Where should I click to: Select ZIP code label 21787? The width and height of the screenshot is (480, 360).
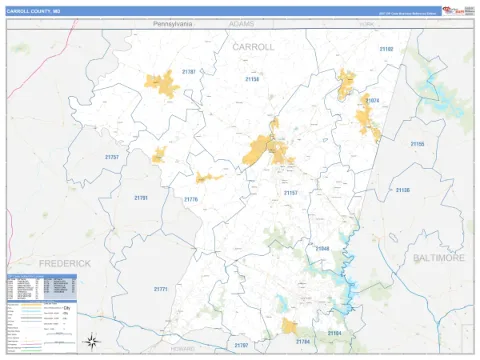(x=189, y=72)
